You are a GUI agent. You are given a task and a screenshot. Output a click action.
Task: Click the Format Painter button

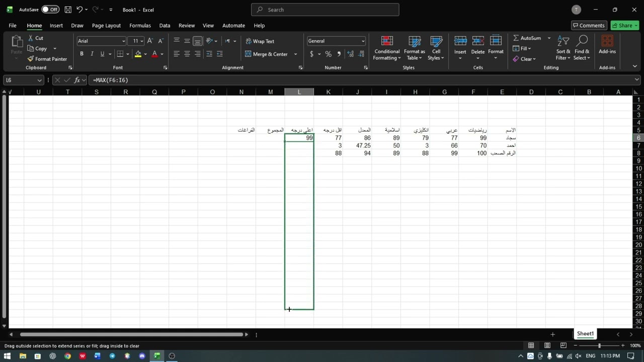47,59
